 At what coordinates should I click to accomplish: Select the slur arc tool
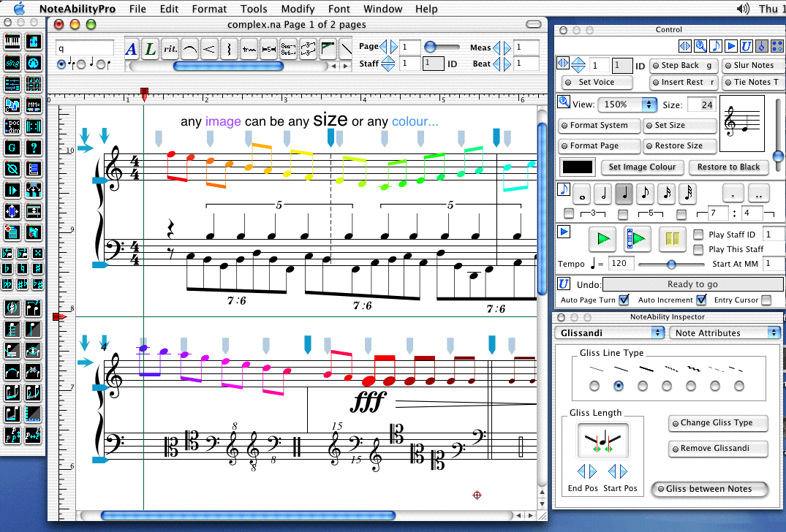tap(190, 49)
